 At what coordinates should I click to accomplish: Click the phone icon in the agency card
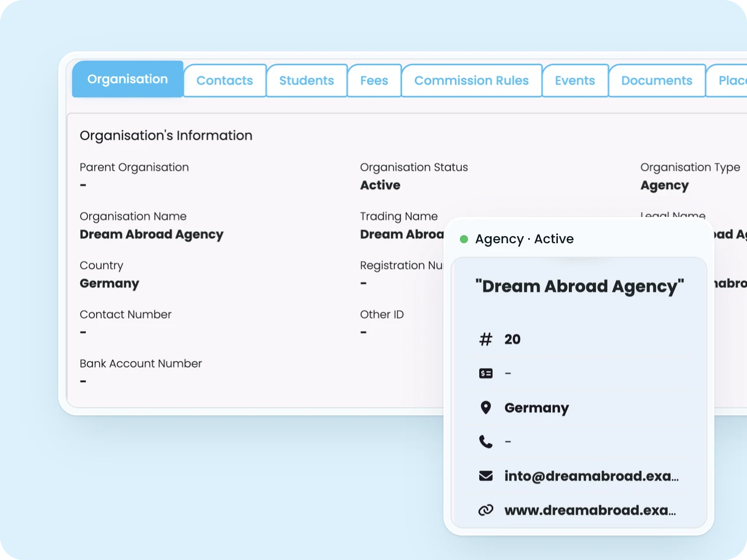tap(486, 442)
